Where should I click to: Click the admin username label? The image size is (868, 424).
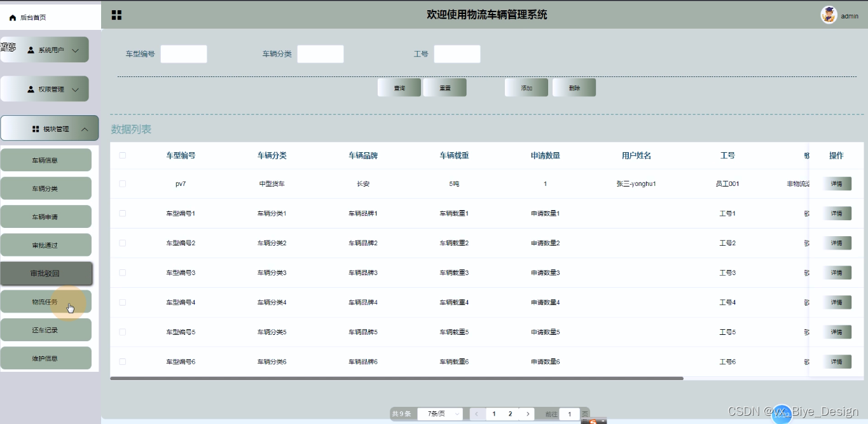pyautogui.click(x=850, y=17)
